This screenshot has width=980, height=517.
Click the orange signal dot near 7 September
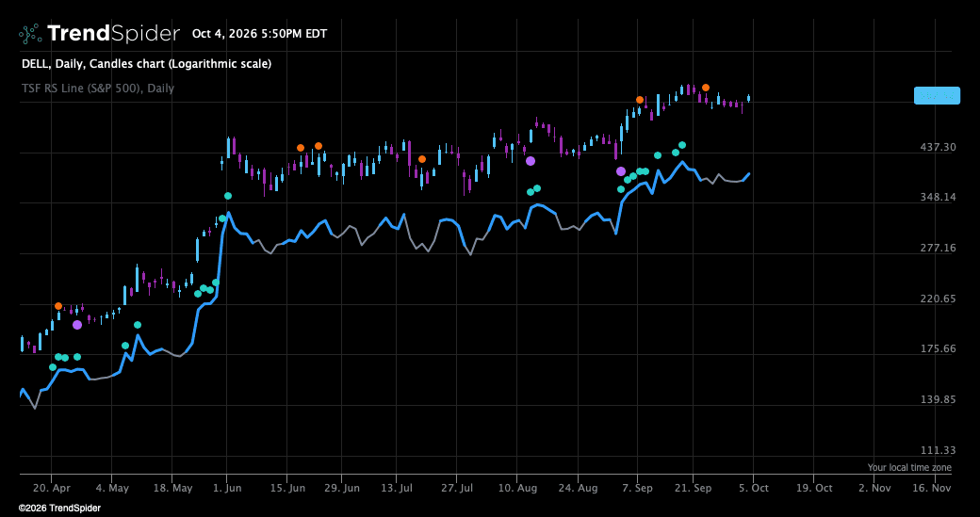pyautogui.click(x=640, y=100)
